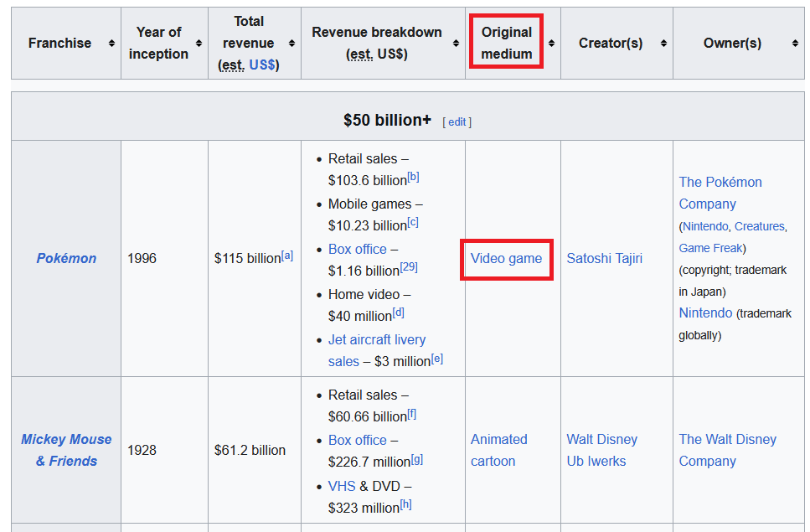This screenshot has height=532, width=810.
Task: Sort by Year of inception arrows
Action: tap(199, 44)
